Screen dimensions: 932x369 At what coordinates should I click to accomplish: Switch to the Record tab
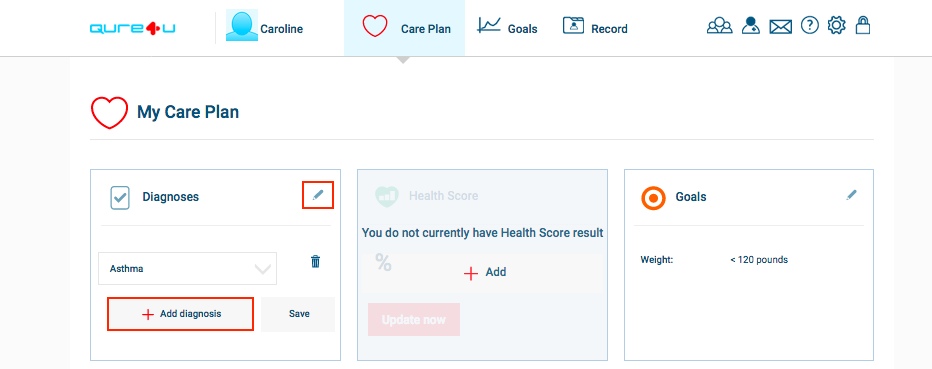pyautogui.click(x=594, y=27)
